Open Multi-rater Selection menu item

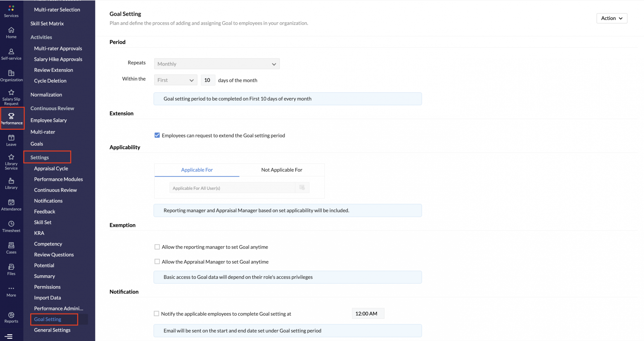(57, 10)
